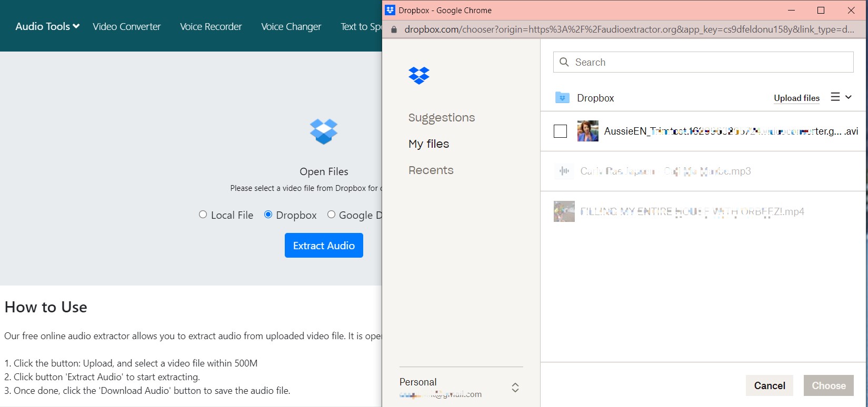Maximize the Dropbox Chrome window
868x407 pixels.
(x=821, y=10)
